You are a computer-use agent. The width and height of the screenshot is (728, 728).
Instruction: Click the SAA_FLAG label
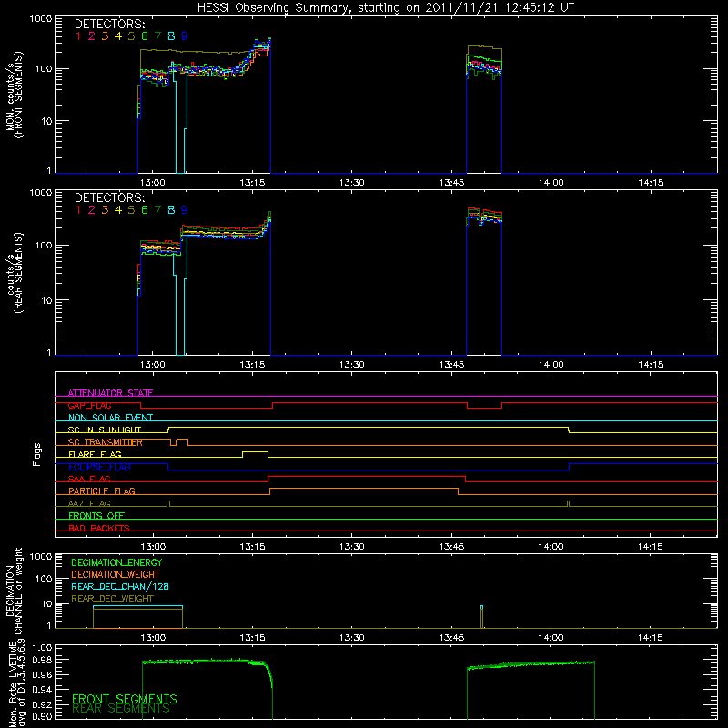click(89, 479)
